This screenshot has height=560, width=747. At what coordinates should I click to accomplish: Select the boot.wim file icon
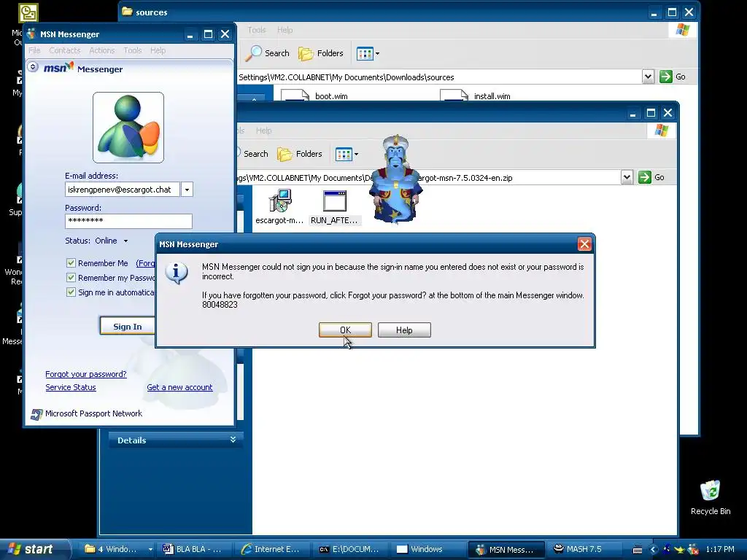(295, 96)
